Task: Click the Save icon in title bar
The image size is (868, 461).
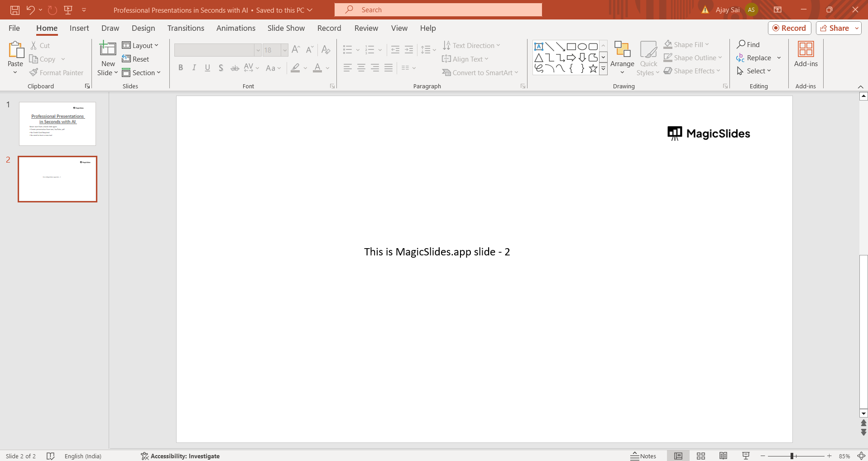Action: 15,10
